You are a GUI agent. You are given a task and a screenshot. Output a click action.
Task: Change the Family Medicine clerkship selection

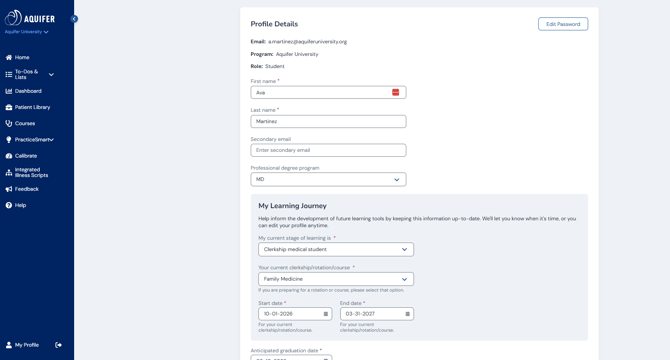tap(336, 279)
